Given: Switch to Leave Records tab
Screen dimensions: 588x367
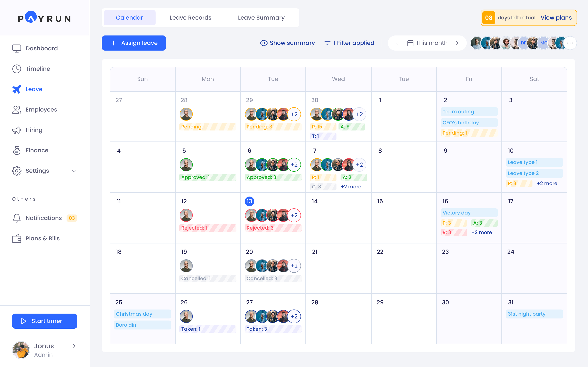Looking at the screenshot, I should (x=190, y=18).
